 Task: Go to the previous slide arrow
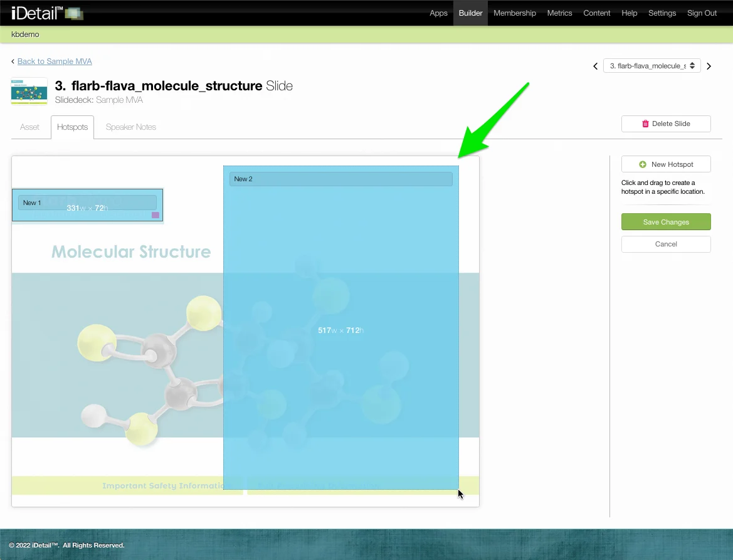click(595, 66)
